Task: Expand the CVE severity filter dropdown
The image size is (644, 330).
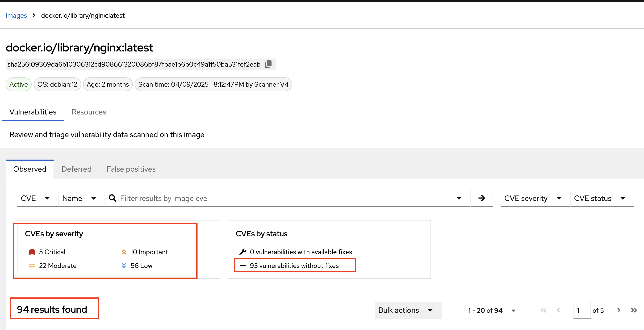Action: [533, 198]
